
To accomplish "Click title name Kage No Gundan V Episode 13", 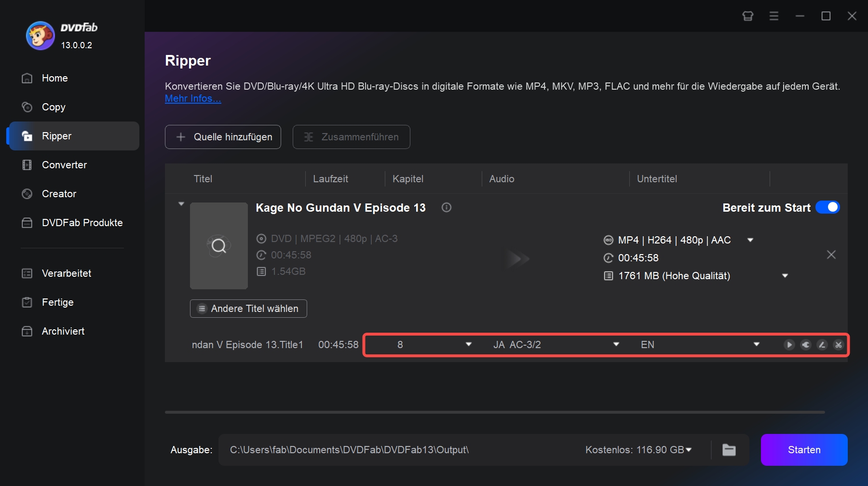I will point(340,208).
